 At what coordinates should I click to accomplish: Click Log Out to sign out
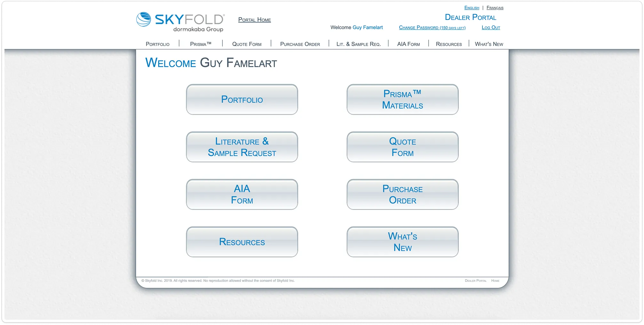tap(490, 28)
